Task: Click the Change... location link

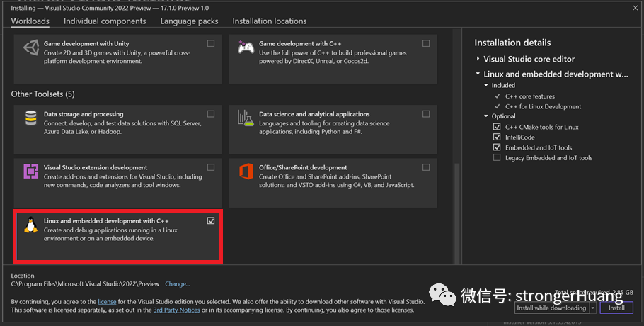Action: (178, 283)
